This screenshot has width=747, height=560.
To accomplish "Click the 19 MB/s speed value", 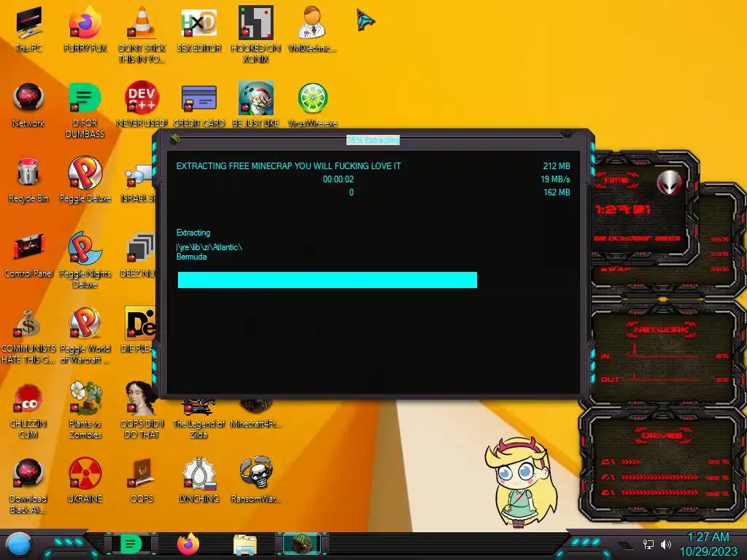I will (555, 179).
